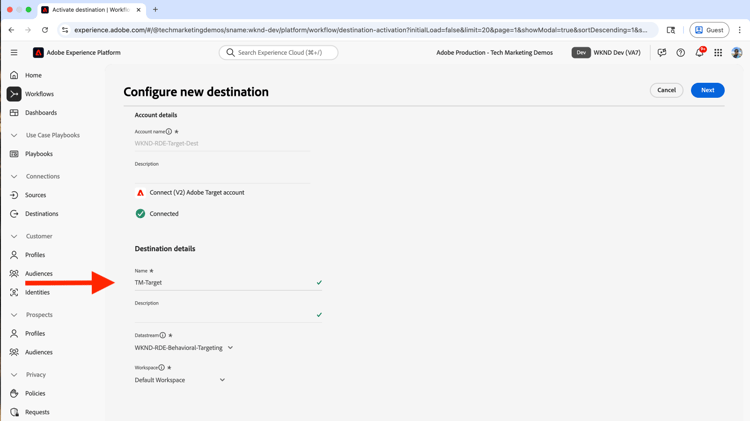The height and width of the screenshot is (421, 750).
Task: Open a new browser tab
Action: [x=155, y=10]
